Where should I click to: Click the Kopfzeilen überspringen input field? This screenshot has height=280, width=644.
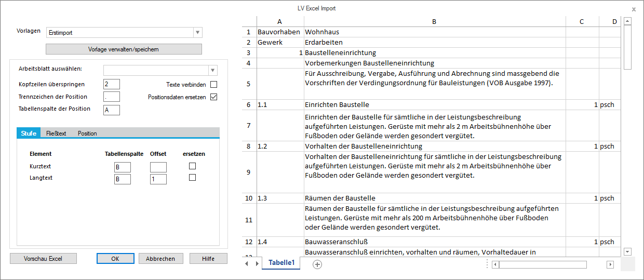coord(112,84)
